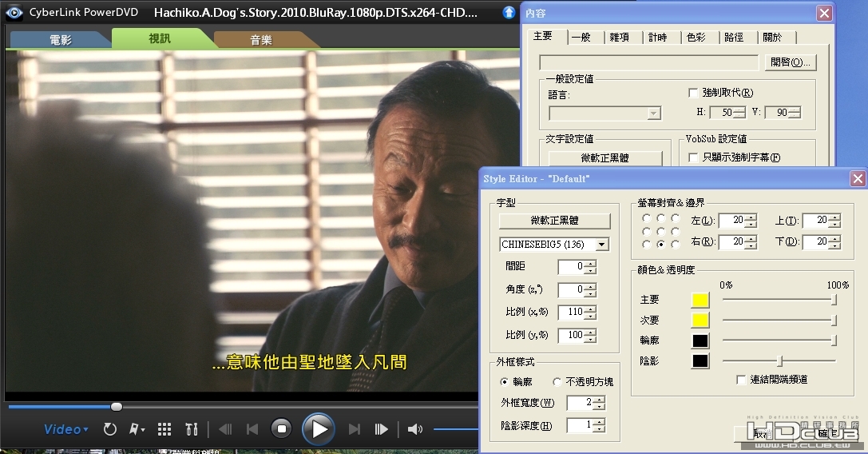Click the blue up-arrow upgrade icon
The height and width of the screenshot is (454, 868).
click(509, 12)
